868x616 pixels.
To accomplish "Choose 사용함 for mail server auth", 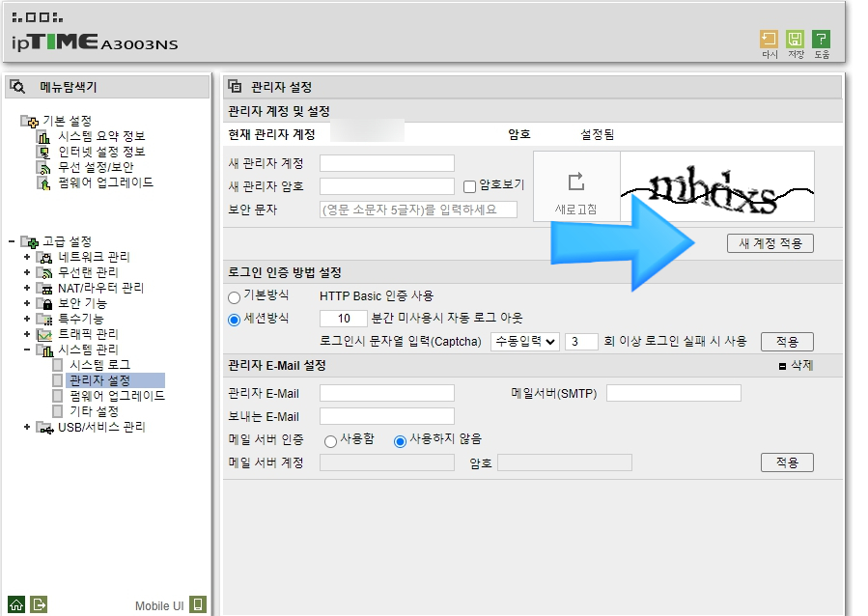I will point(330,441).
